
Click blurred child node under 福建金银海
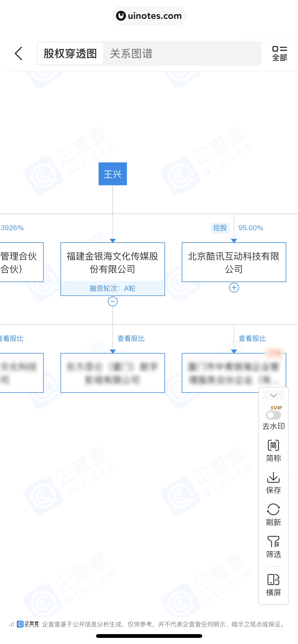113,373
